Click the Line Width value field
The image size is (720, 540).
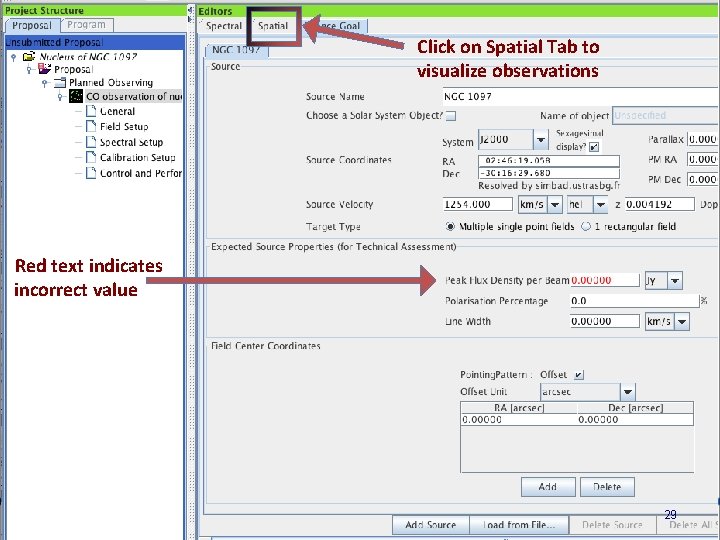click(x=605, y=321)
